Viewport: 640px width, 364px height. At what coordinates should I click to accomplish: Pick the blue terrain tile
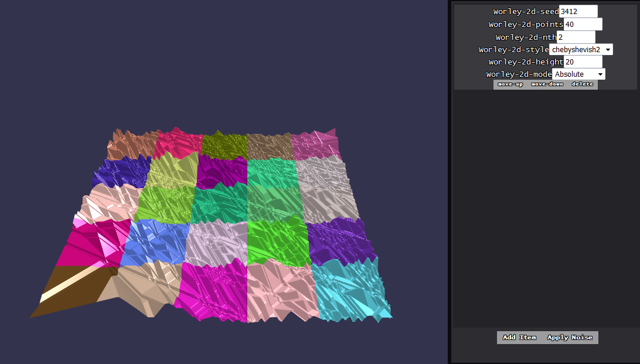[155, 241]
